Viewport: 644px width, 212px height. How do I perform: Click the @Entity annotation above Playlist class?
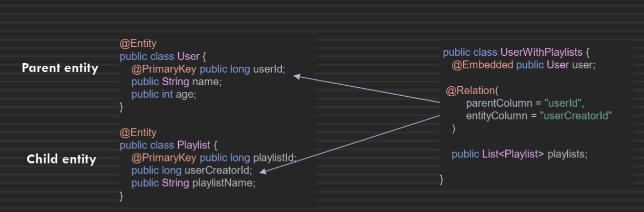[138, 132]
